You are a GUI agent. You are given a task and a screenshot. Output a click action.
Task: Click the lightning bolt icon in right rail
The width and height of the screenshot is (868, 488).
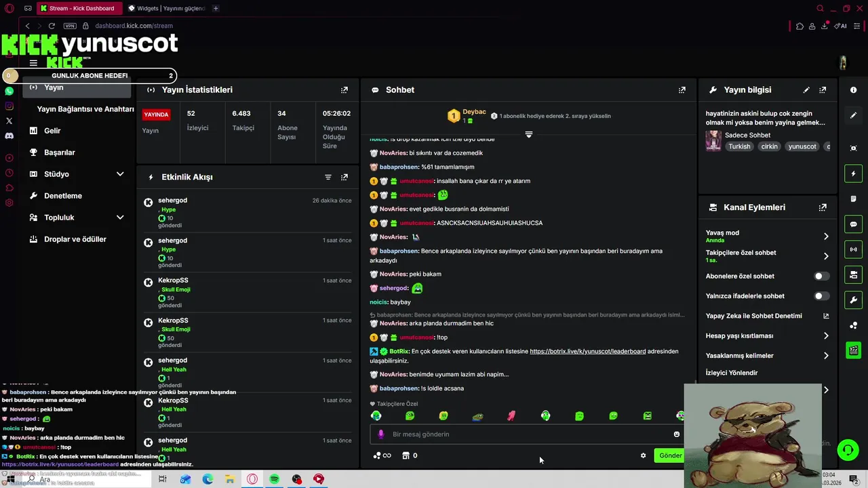click(854, 174)
